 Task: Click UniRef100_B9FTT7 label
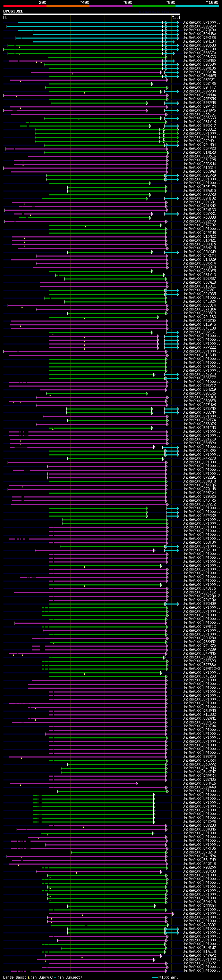(x=199, y=88)
